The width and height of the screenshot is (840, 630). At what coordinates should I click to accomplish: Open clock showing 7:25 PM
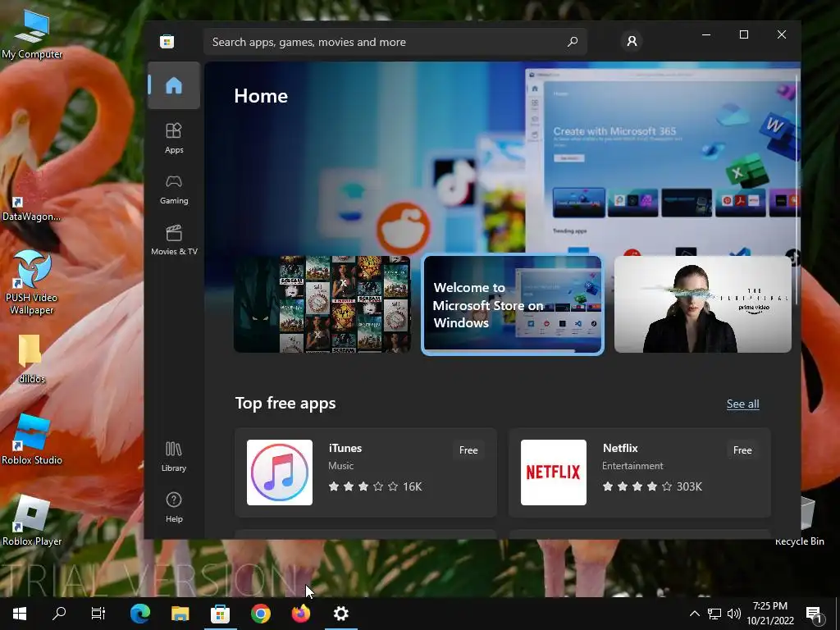click(x=769, y=614)
